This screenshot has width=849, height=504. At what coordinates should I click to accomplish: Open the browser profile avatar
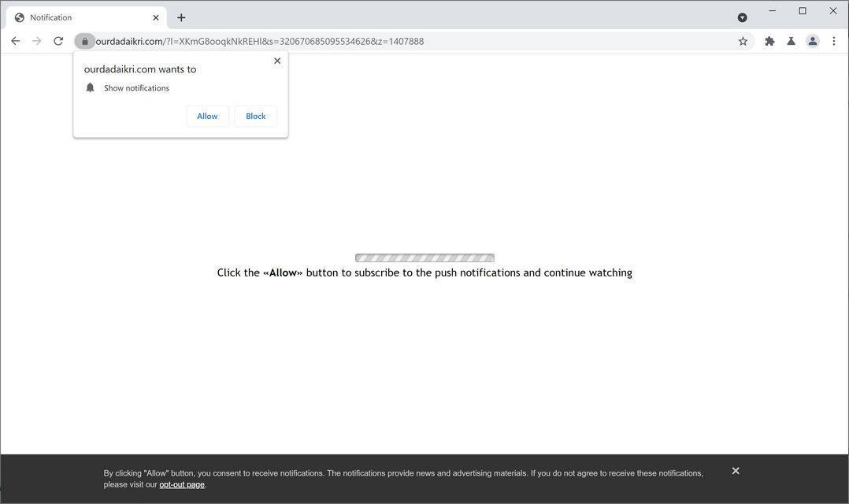[x=812, y=40]
